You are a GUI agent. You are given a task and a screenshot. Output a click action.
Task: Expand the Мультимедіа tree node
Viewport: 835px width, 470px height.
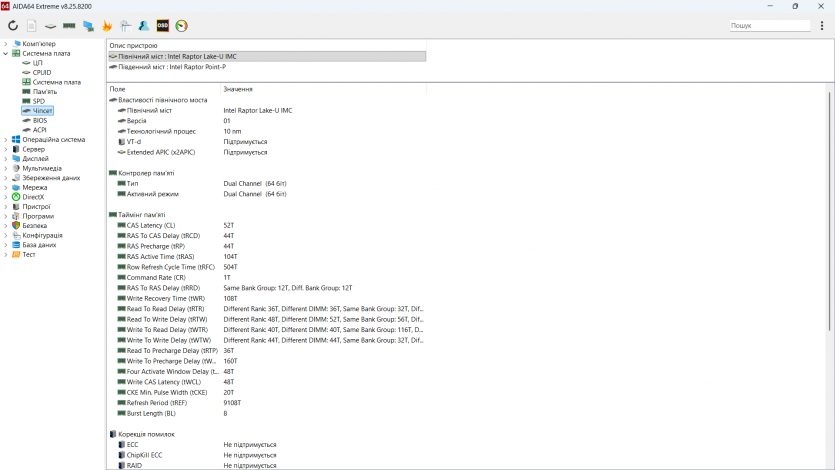pyautogui.click(x=5, y=168)
